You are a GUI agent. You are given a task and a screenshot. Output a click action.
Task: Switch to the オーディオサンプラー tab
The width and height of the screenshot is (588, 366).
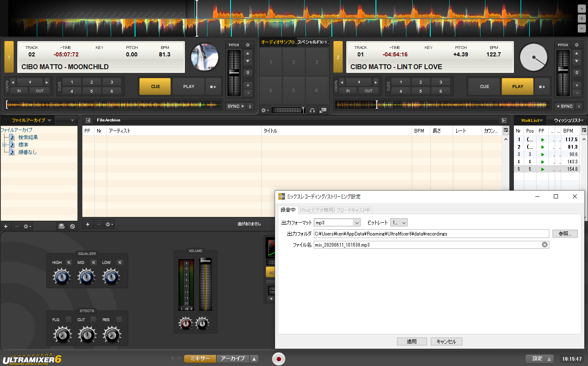[x=278, y=42]
